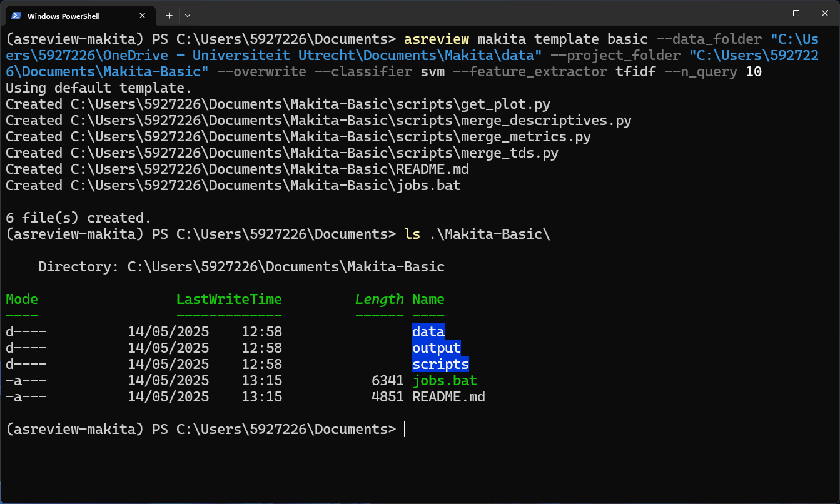Click the 'README.md' file name in listing
The height and width of the screenshot is (504, 840).
pos(448,396)
